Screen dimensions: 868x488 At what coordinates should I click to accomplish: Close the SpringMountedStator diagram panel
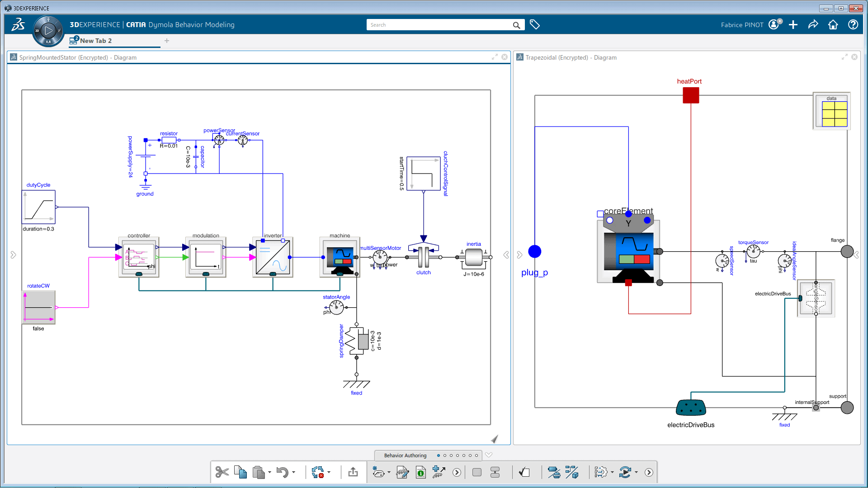505,57
